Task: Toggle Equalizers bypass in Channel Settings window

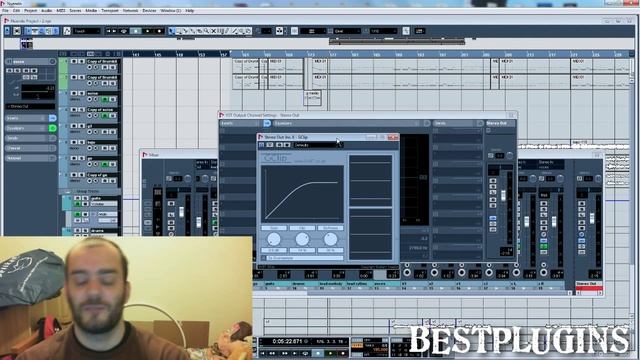Action: 427,123
